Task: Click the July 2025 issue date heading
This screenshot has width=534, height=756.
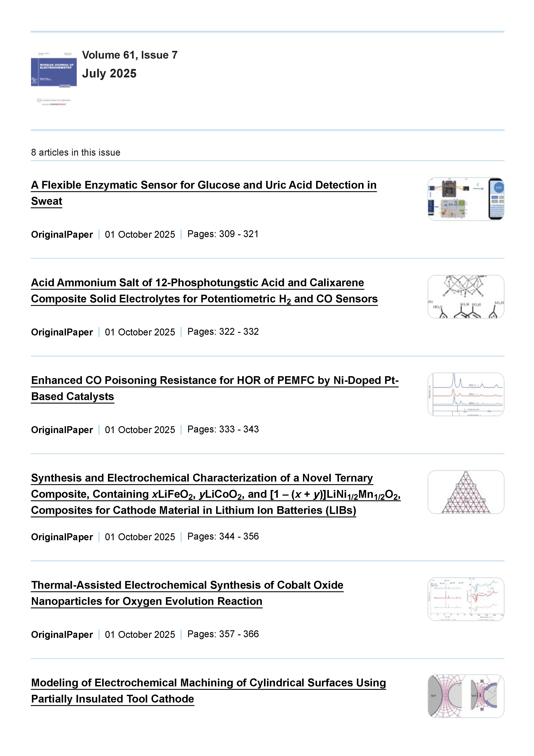Action: 109,74
